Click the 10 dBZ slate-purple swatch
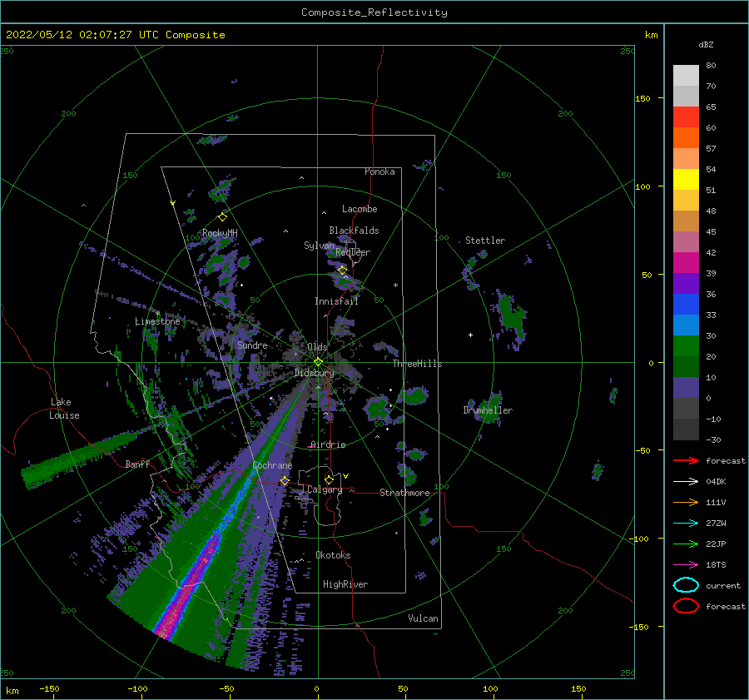The image size is (749, 700). point(686,388)
